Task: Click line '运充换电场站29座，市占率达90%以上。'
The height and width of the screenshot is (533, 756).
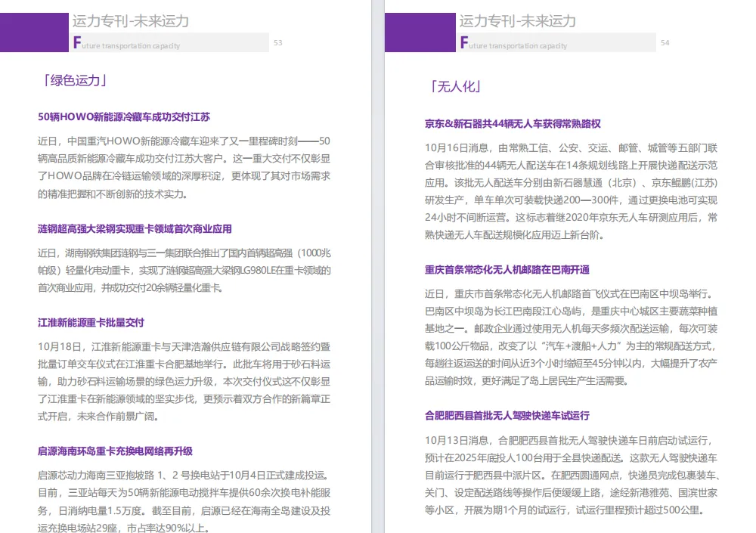Action: point(124,528)
